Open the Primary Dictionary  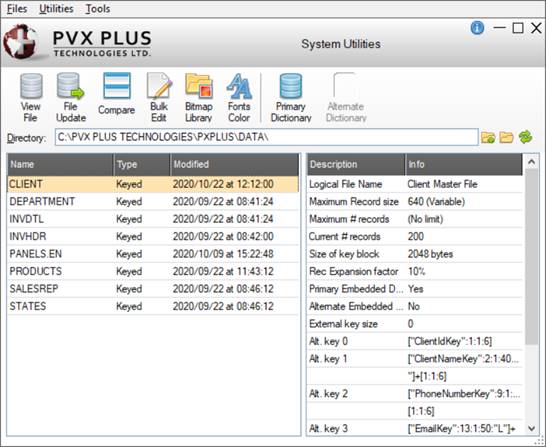291,97
